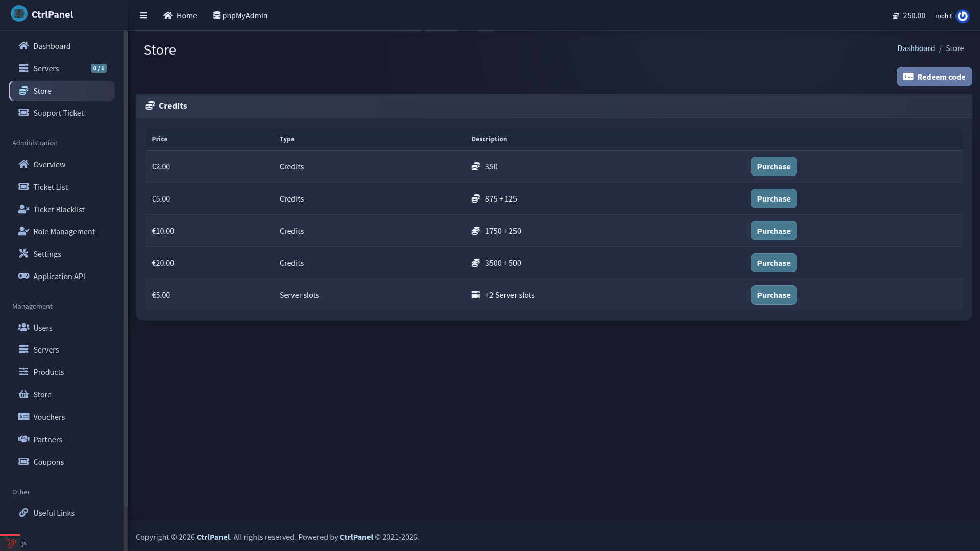980x551 pixels.
Task: Open the Management Store basket item
Action: [62, 394]
